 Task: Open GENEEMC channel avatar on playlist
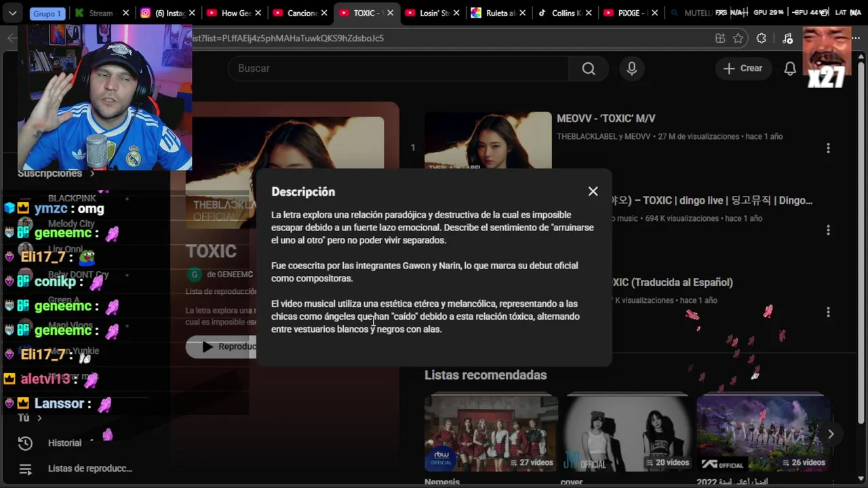(195, 274)
